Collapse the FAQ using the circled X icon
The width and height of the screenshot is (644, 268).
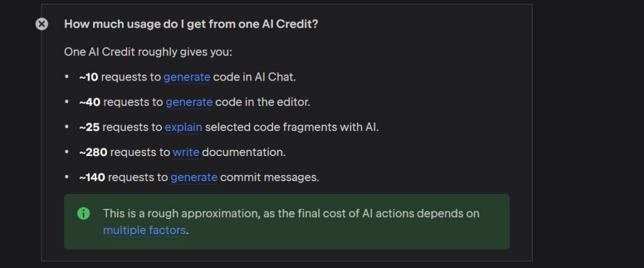[x=42, y=25]
